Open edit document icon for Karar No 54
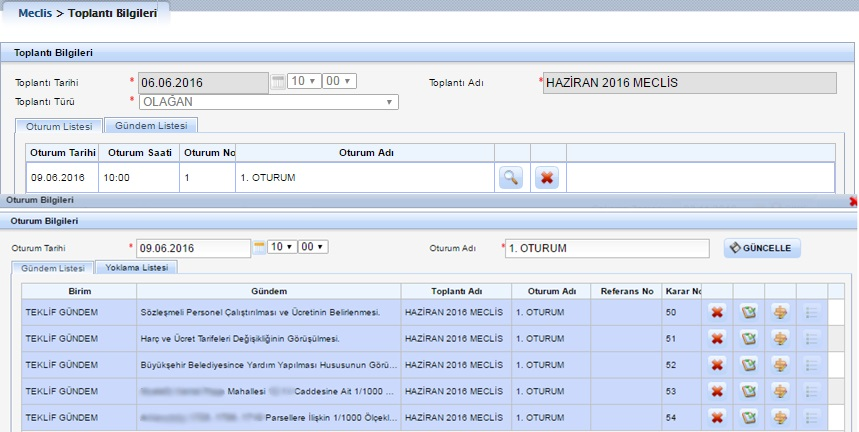The height and width of the screenshot is (432, 859). [748, 417]
